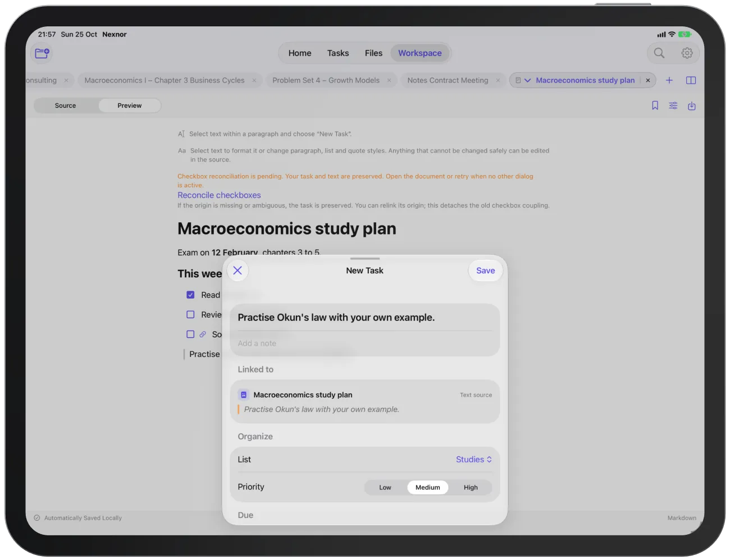Close the Problem Set 4 tab

(x=389, y=80)
